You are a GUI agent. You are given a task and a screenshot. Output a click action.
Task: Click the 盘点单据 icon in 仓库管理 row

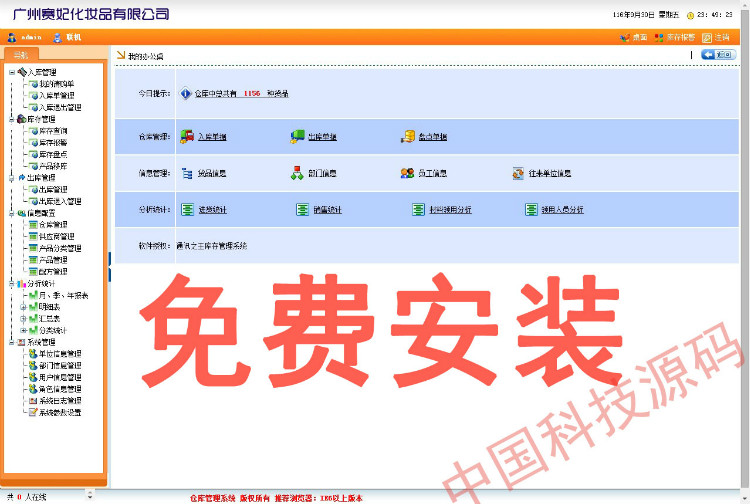tap(408, 136)
